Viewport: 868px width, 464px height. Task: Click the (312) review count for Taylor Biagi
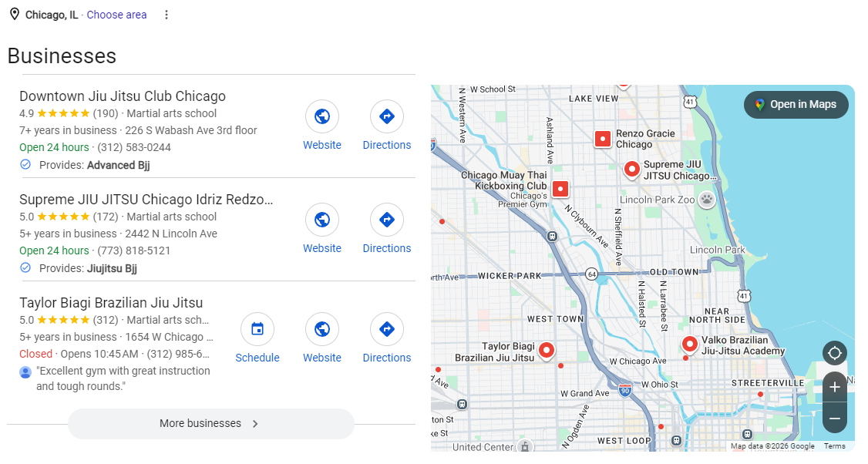pos(106,320)
